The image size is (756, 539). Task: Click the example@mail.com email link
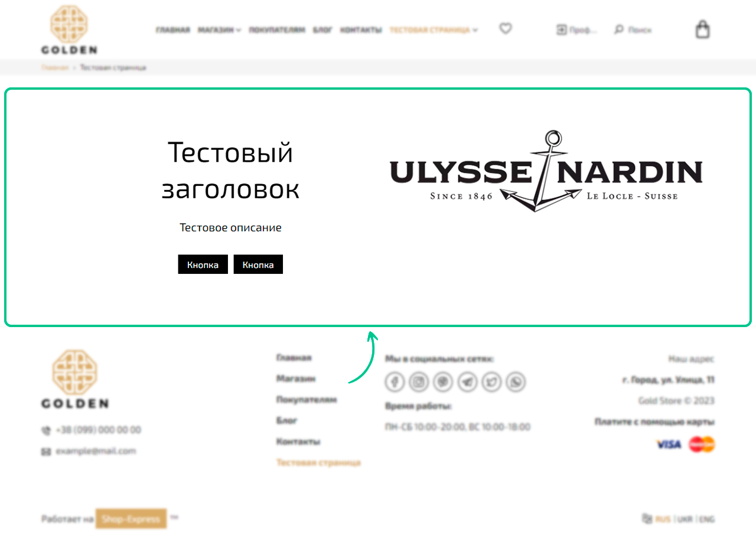(96, 452)
